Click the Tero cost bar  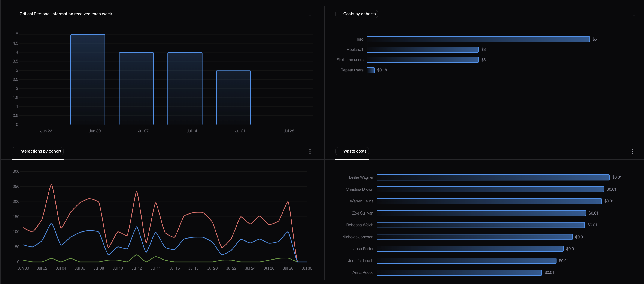click(x=478, y=39)
